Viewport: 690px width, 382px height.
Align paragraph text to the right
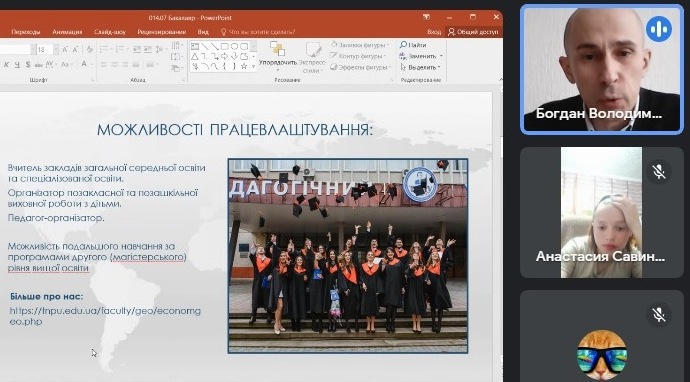coord(125,65)
